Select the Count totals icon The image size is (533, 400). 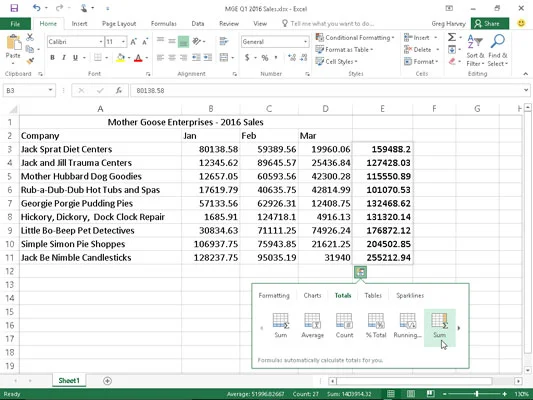344,325
